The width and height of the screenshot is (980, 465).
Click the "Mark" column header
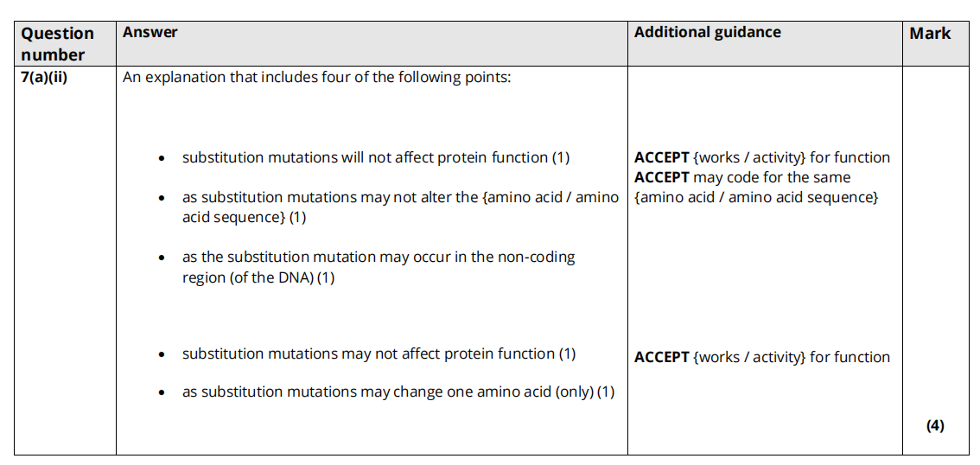pos(929,34)
